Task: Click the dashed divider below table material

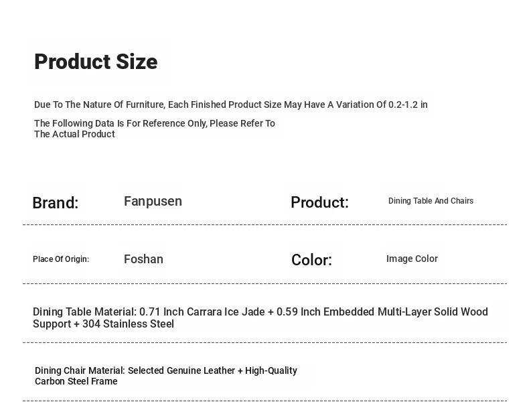Action: [x=265, y=342]
